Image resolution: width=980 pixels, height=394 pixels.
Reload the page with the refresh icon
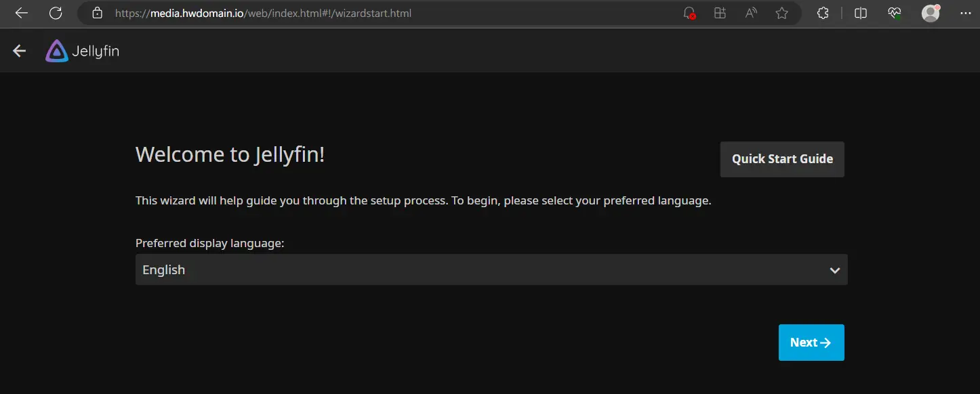(x=56, y=13)
